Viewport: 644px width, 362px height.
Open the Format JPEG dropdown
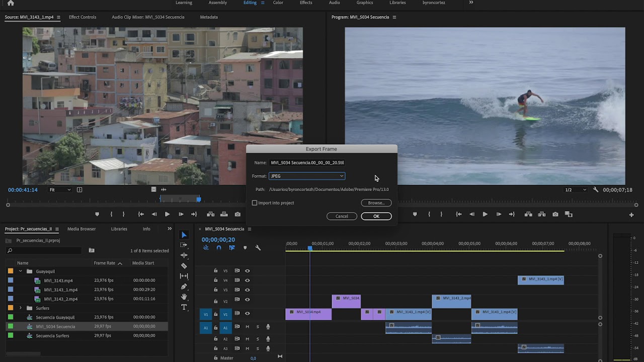[307, 176]
